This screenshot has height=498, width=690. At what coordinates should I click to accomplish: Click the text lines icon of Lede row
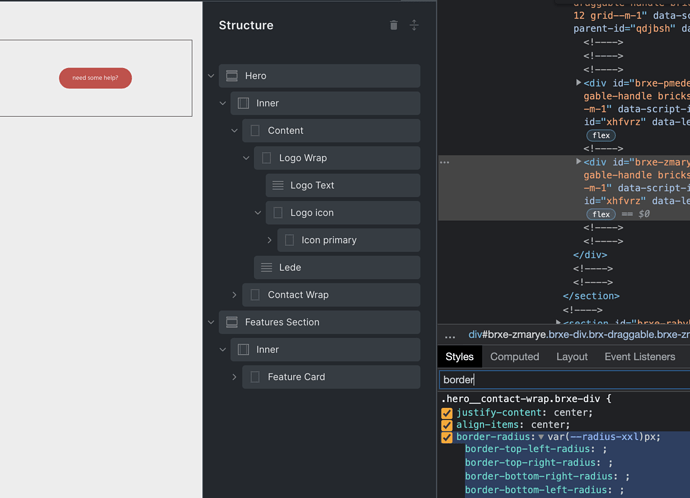coord(266,267)
